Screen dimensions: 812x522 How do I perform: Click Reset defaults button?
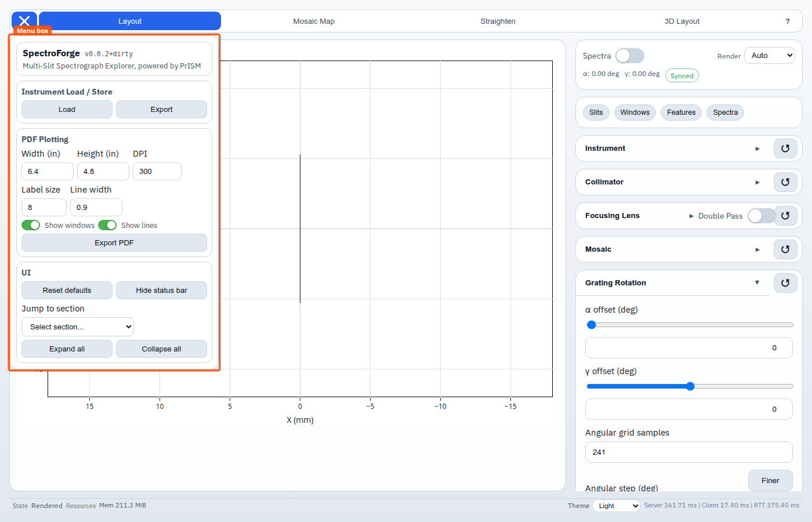pos(67,291)
